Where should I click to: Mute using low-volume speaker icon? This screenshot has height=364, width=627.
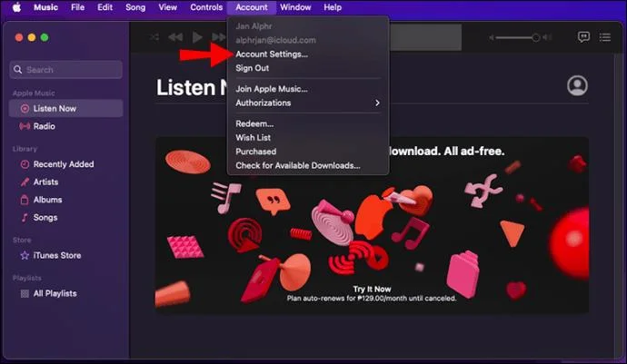(492, 37)
